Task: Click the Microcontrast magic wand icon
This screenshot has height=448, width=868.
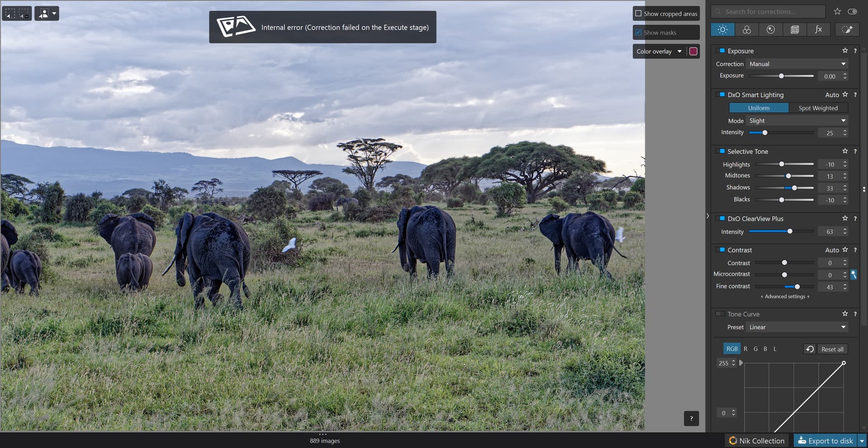Action: pos(854,274)
